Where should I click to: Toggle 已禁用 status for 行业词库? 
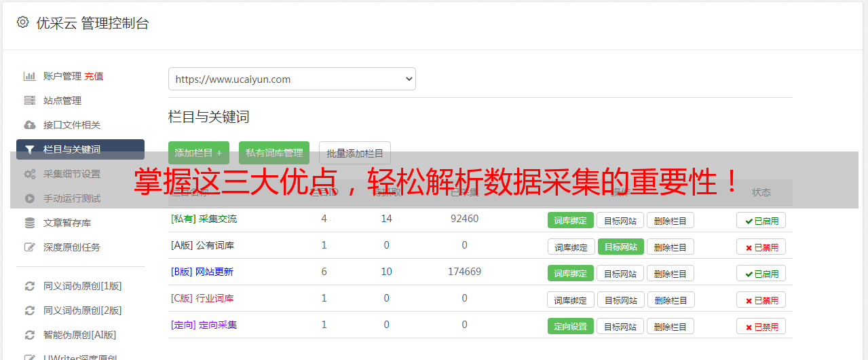[x=761, y=300]
